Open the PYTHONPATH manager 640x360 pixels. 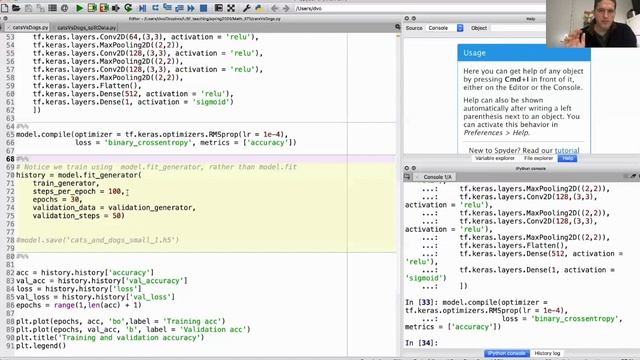259,8
